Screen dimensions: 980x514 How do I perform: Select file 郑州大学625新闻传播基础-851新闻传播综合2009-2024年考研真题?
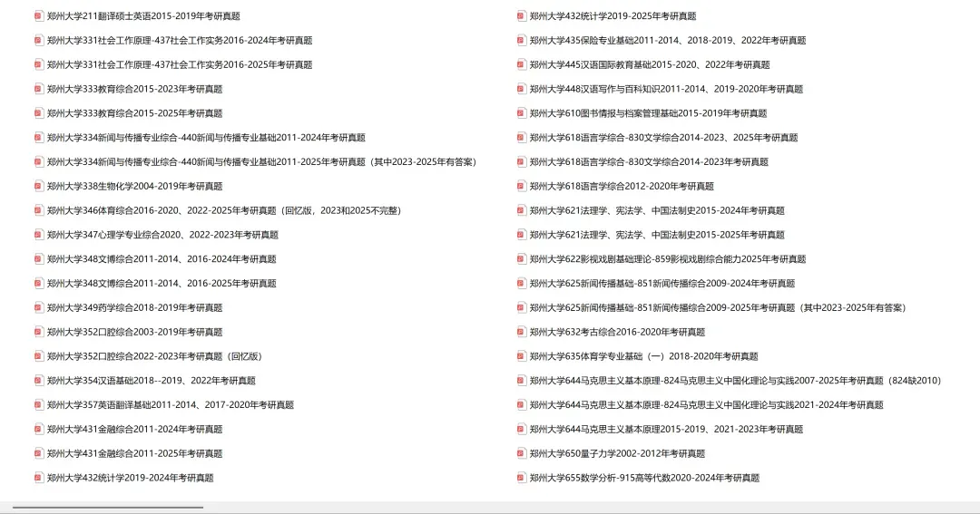tap(656, 284)
